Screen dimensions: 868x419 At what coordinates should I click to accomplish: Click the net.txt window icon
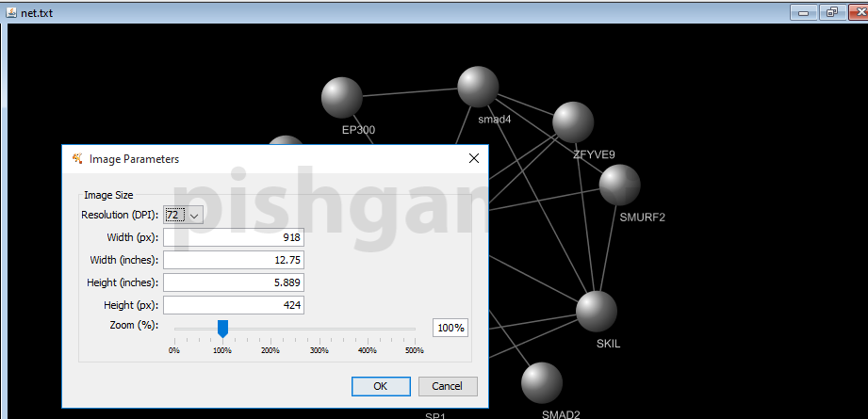[10, 12]
